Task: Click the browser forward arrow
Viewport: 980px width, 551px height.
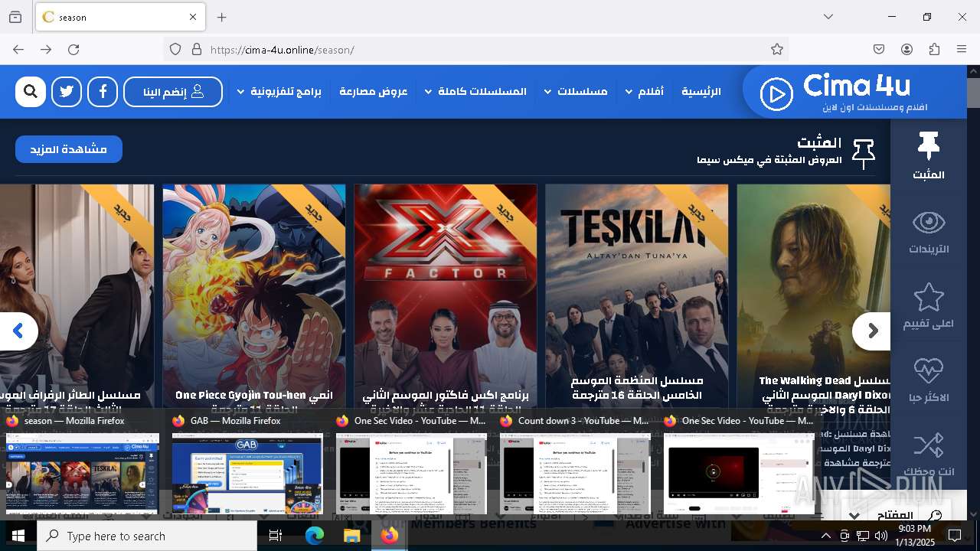Action: click(46, 49)
